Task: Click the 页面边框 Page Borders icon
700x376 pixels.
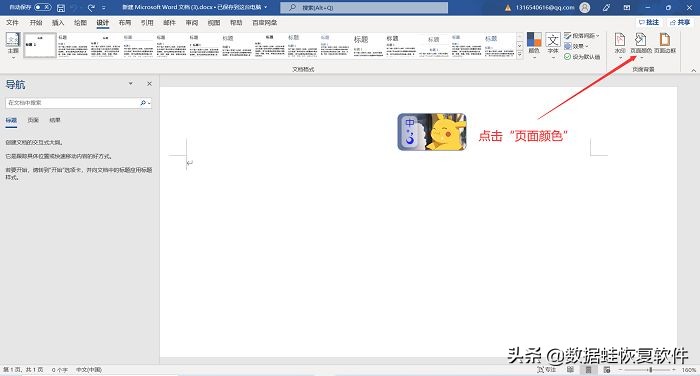Action: coord(665,43)
